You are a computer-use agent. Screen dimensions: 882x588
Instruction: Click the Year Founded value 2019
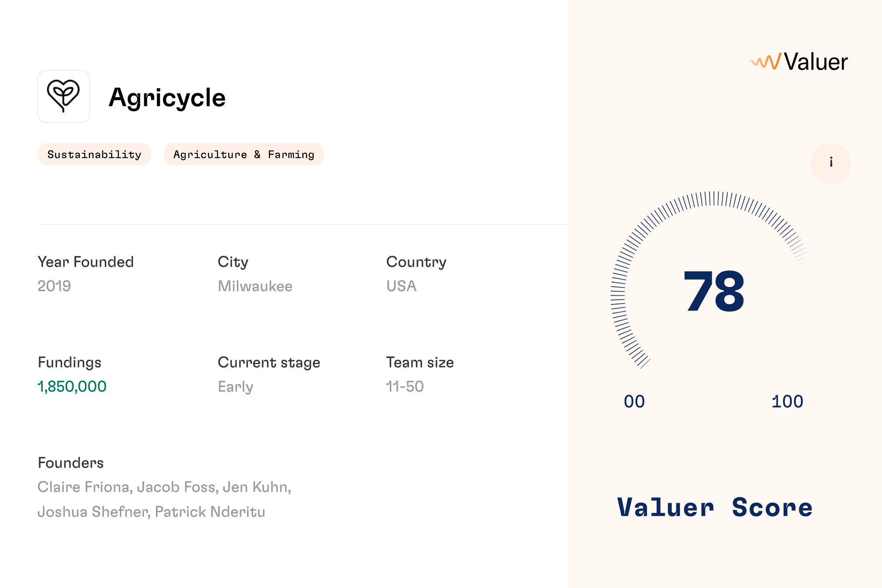(54, 286)
